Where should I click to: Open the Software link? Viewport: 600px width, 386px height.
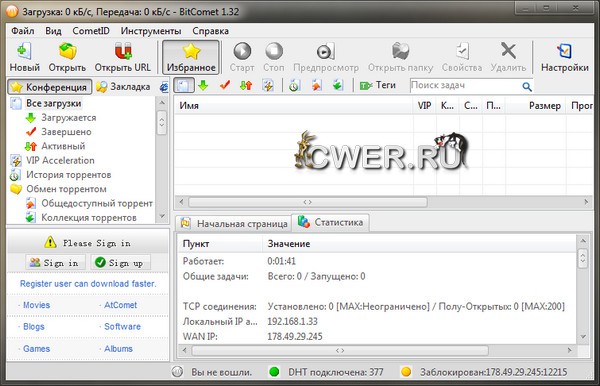pyautogui.click(x=122, y=326)
